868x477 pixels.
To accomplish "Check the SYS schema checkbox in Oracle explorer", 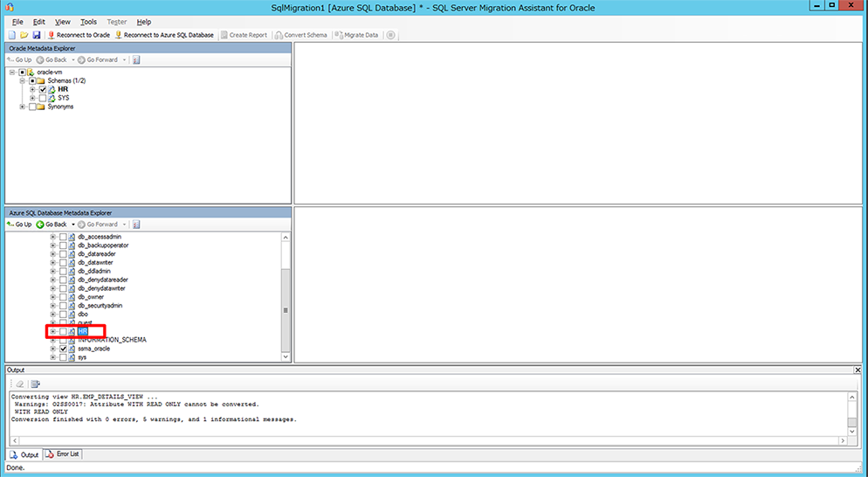I will 43,98.
